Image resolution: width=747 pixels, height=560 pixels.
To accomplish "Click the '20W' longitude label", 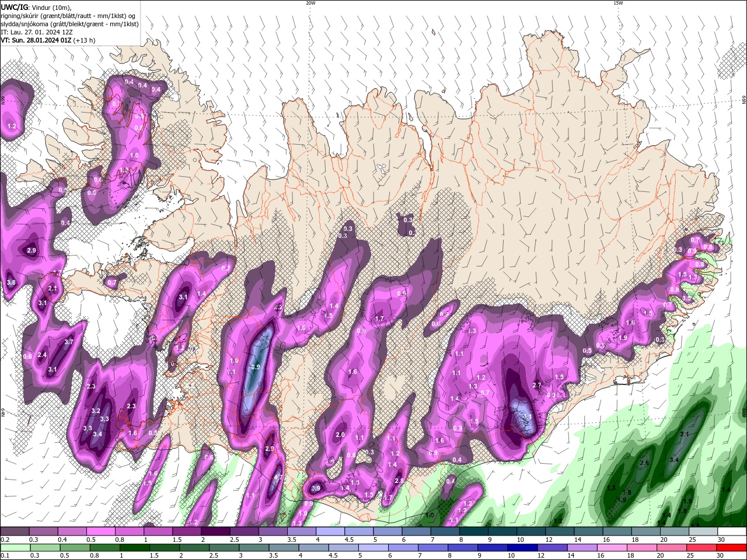I will click(310, 3).
